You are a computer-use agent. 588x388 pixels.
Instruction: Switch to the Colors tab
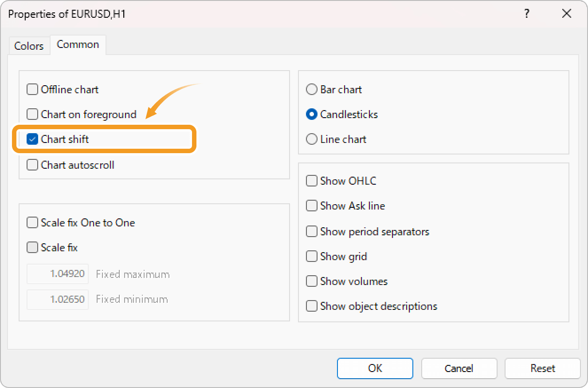click(29, 45)
